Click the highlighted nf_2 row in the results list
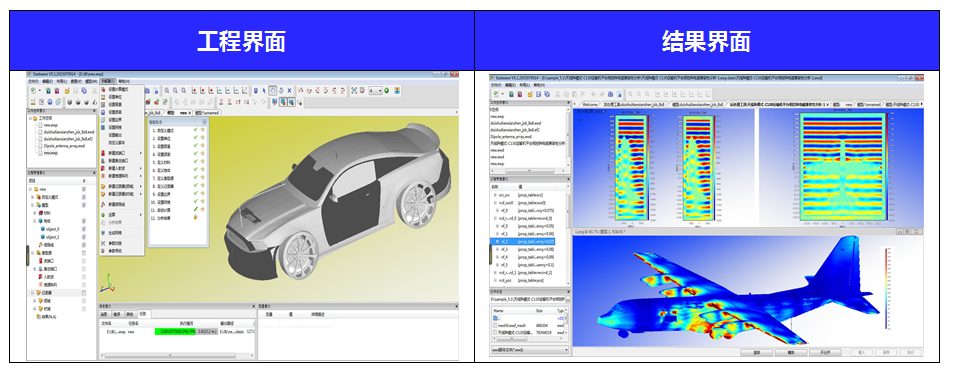This screenshot has width=953, height=372. click(x=523, y=241)
